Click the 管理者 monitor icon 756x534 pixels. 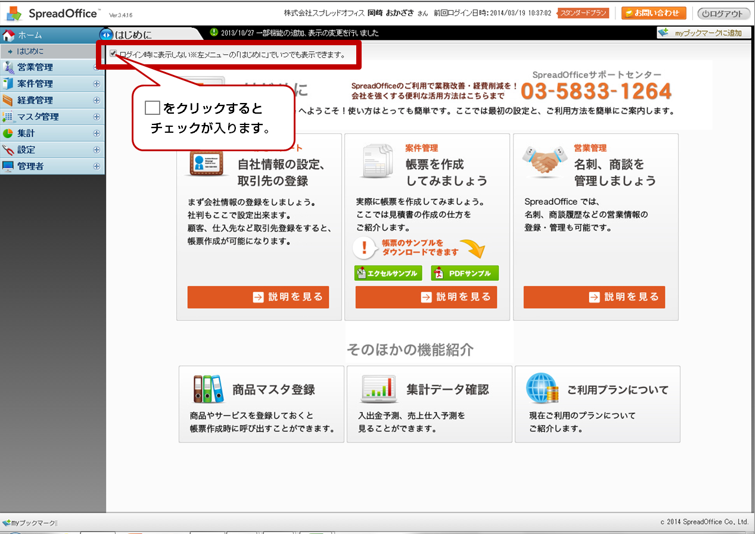coord(8,167)
